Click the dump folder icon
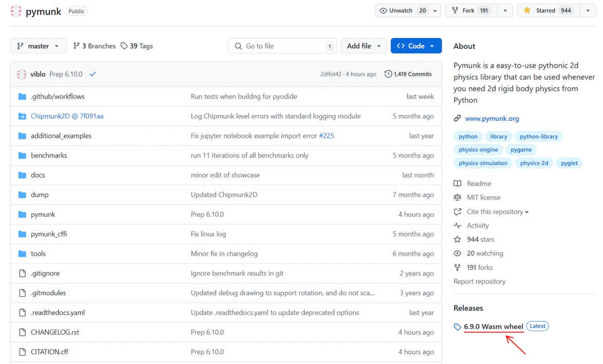Viewport: 603px width, 364px height. [22, 194]
